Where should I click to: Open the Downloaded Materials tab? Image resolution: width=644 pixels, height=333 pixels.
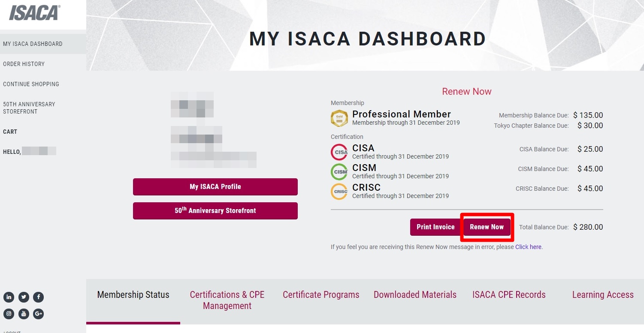pos(415,295)
